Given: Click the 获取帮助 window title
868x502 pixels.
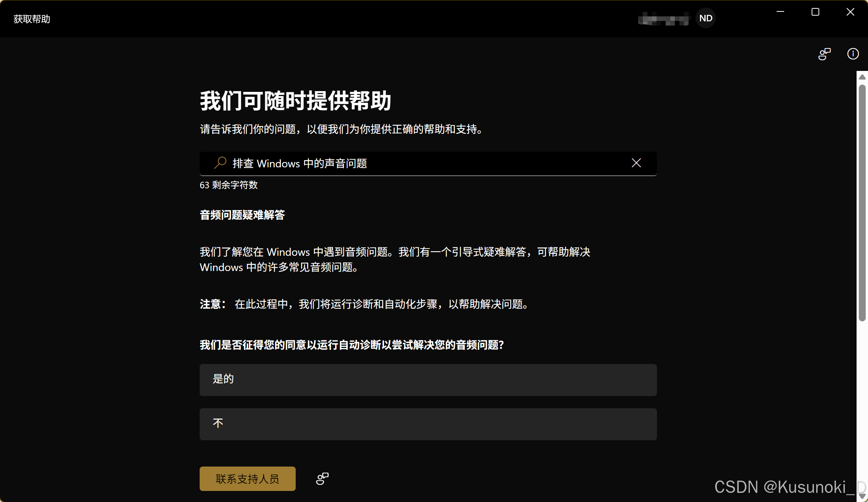Looking at the screenshot, I should point(32,19).
